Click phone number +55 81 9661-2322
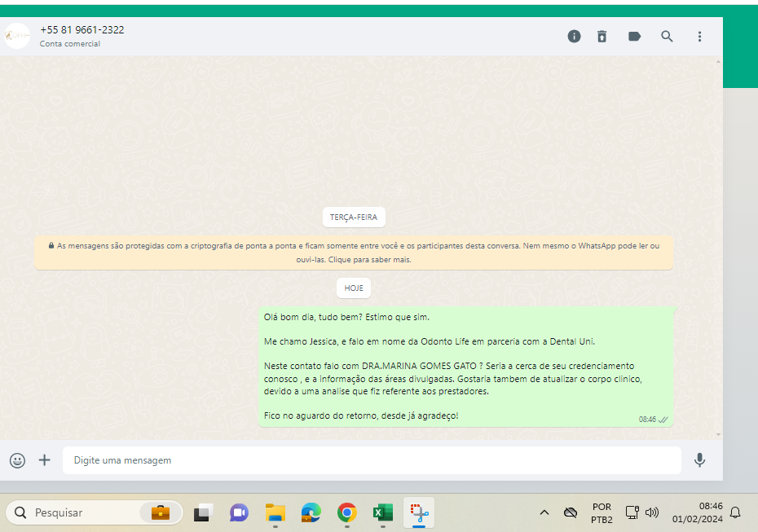This screenshot has width=758, height=532. (82, 30)
